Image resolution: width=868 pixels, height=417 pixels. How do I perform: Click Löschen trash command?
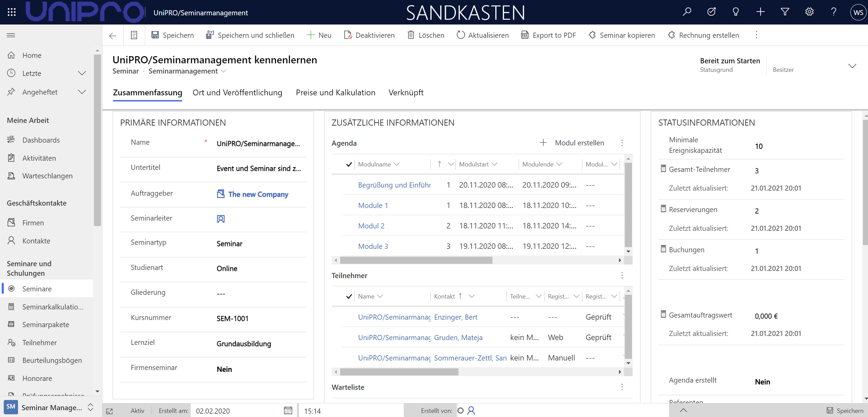click(x=426, y=35)
